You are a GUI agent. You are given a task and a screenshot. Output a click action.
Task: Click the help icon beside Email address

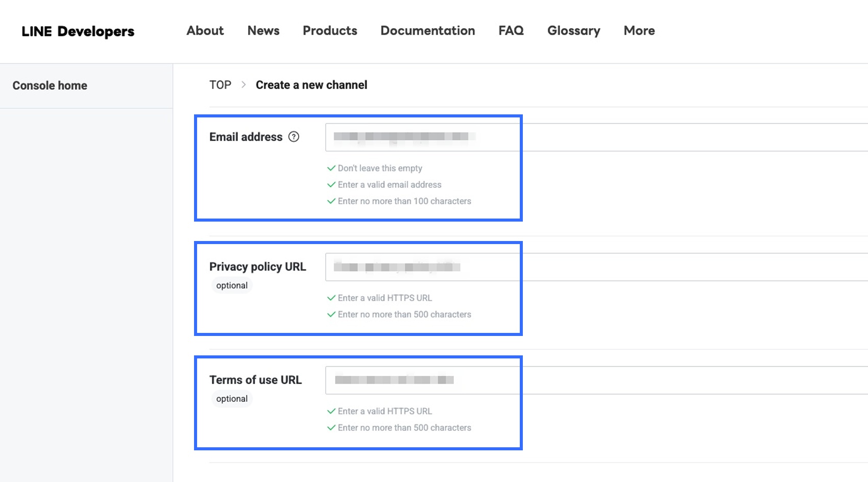pos(294,137)
